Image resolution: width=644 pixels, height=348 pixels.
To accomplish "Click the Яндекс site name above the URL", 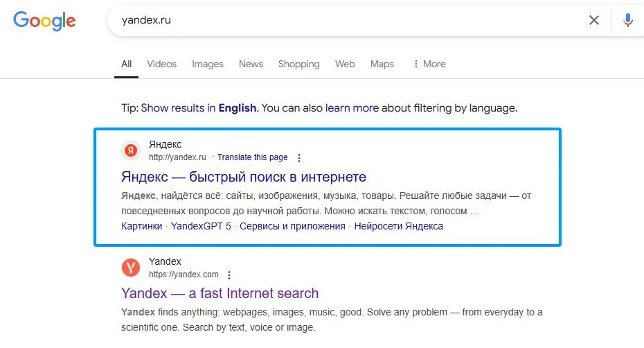I will click(x=165, y=144).
